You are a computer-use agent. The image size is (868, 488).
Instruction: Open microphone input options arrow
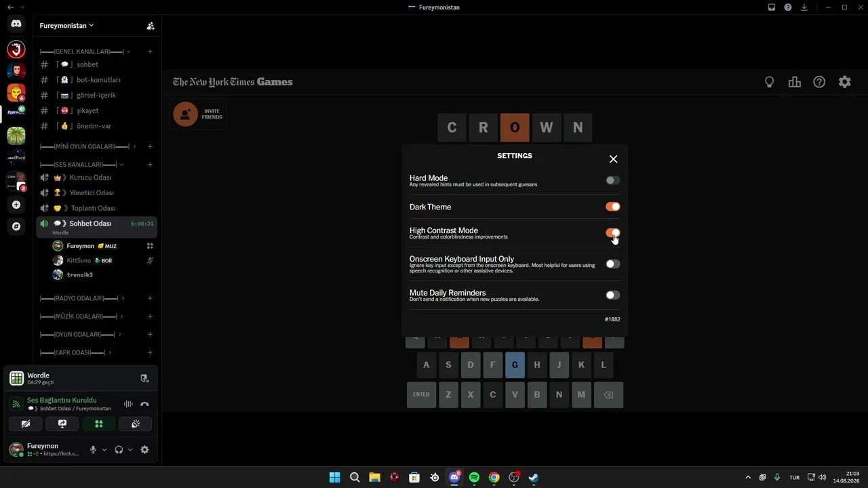point(104,450)
